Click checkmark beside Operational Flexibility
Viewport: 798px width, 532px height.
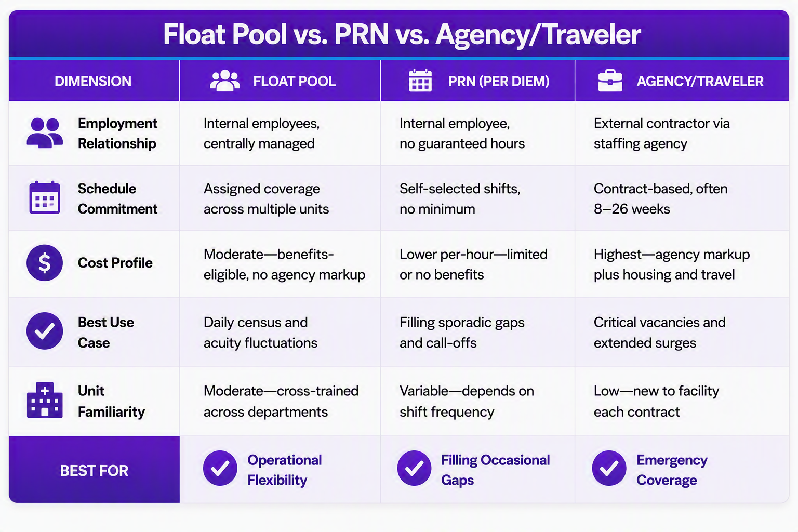tap(220, 468)
